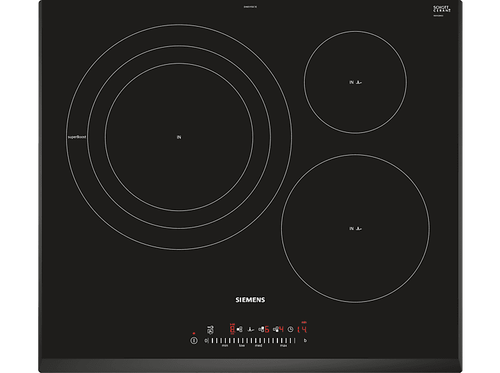Select the upper right zone key
Viewport: 500px width, 373px height.
point(261,329)
